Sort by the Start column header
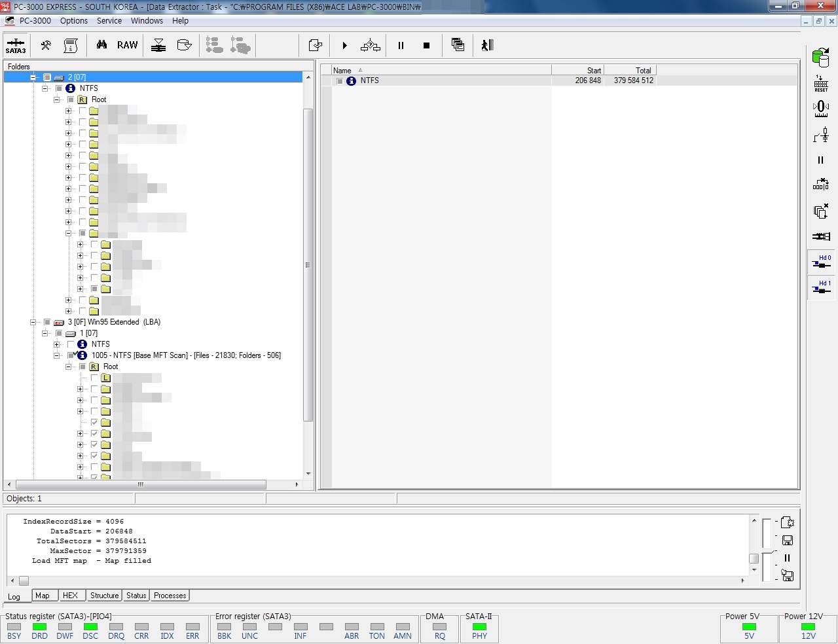This screenshot has width=838, height=644. (577, 70)
